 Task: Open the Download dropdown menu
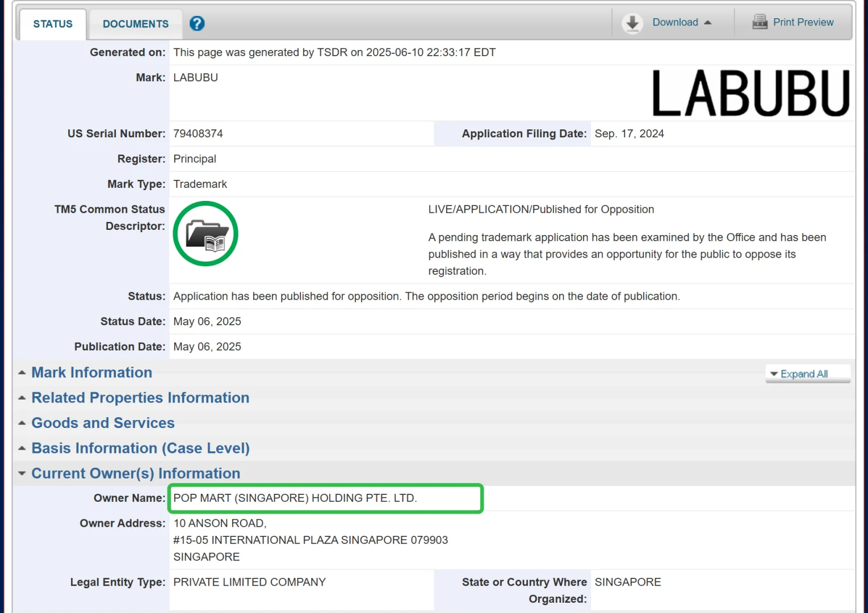point(681,22)
